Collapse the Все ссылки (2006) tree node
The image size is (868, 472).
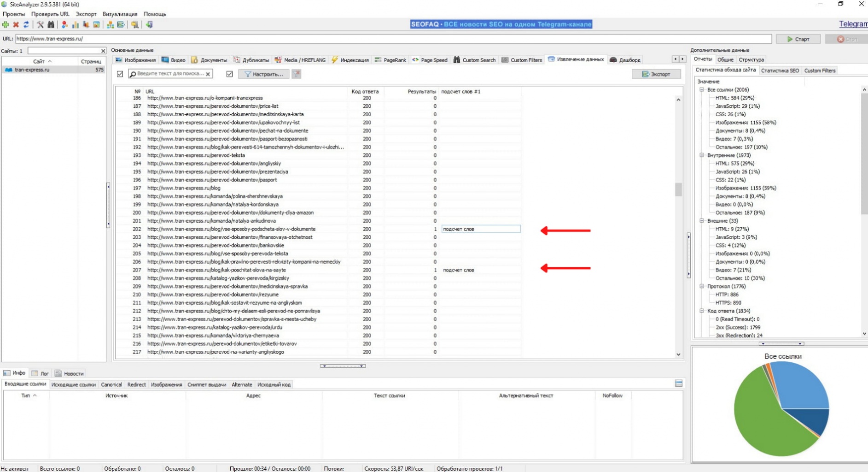tap(702, 90)
